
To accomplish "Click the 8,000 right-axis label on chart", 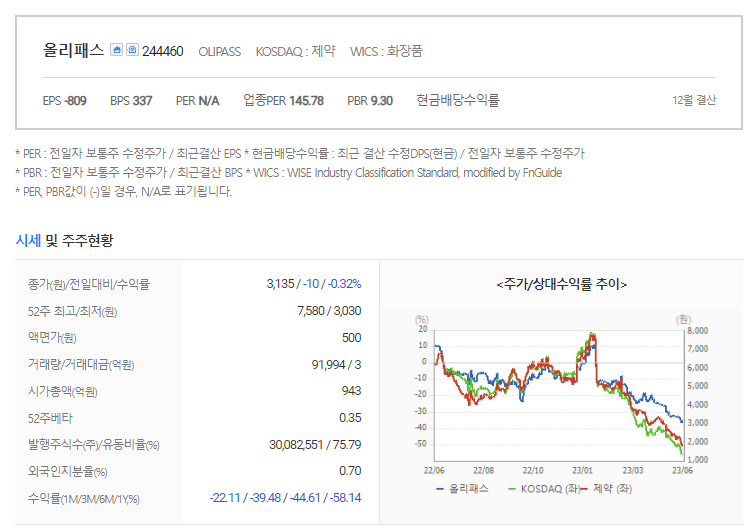I will pyautogui.click(x=697, y=331).
